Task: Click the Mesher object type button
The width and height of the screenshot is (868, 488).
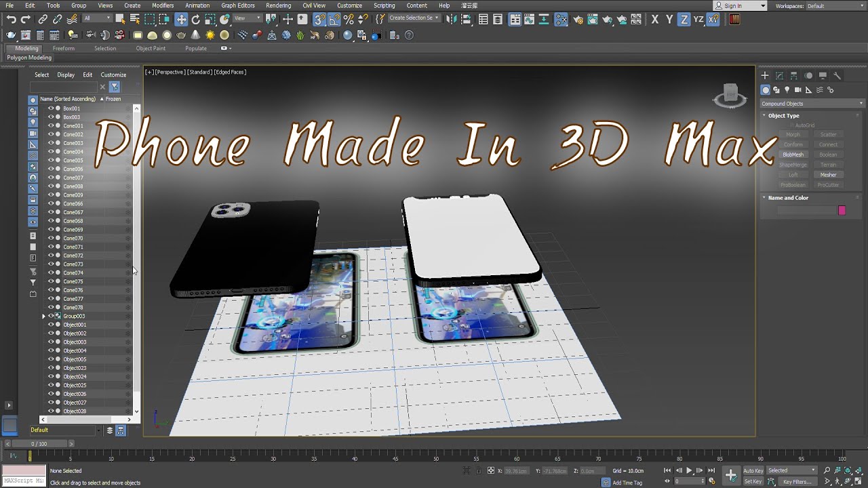Action: (x=828, y=175)
